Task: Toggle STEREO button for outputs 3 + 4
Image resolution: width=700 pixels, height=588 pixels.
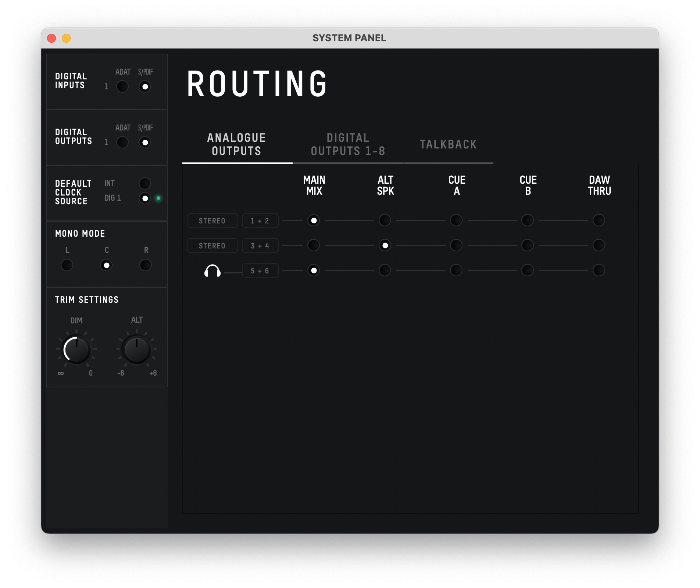Action: pos(212,246)
